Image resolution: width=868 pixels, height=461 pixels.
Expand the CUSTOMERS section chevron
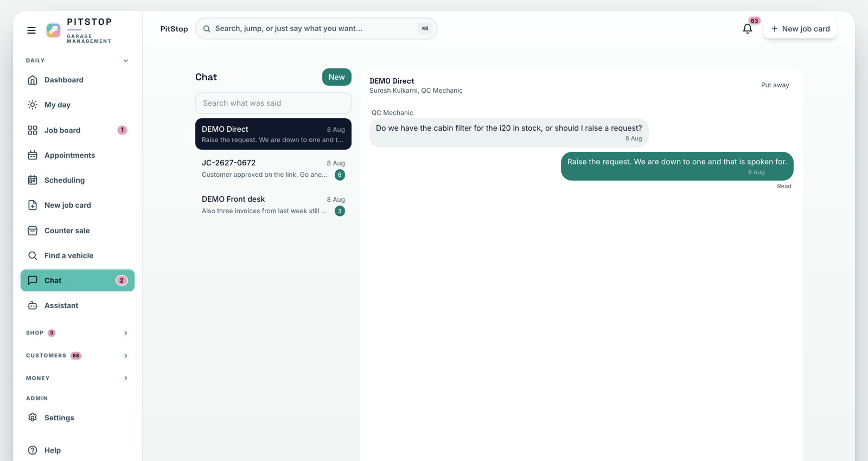[126, 356]
